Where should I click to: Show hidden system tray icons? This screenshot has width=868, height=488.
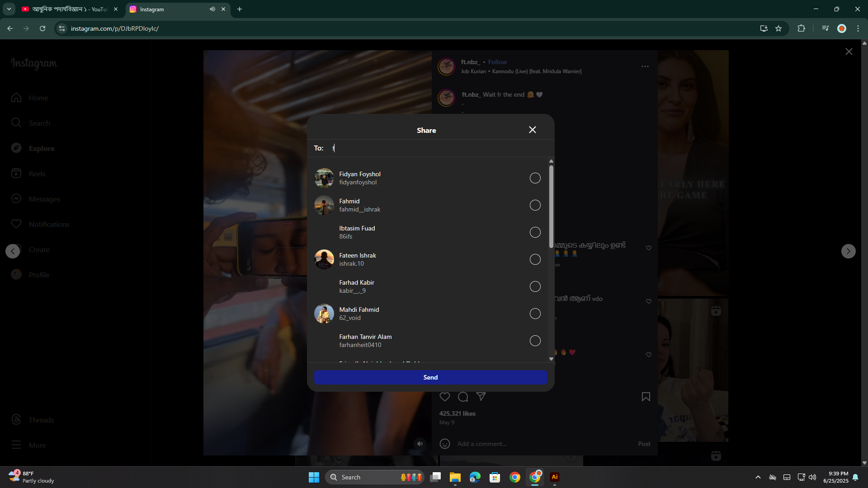coord(758,477)
